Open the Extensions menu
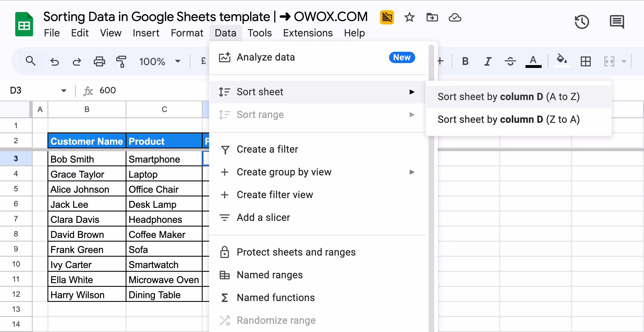The width and height of the screenshot is (644, 332). click(x=308, y=33)
